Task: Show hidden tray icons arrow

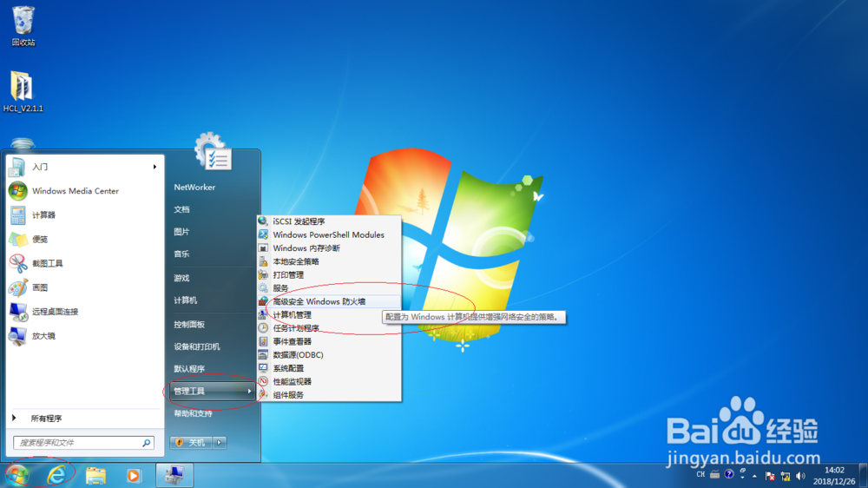Action: 754,476
